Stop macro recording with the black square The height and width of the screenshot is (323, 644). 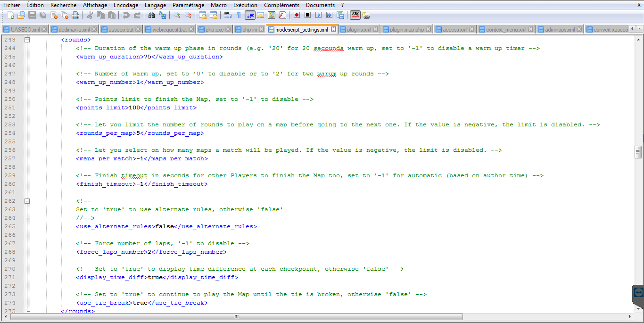pos(307,15)
